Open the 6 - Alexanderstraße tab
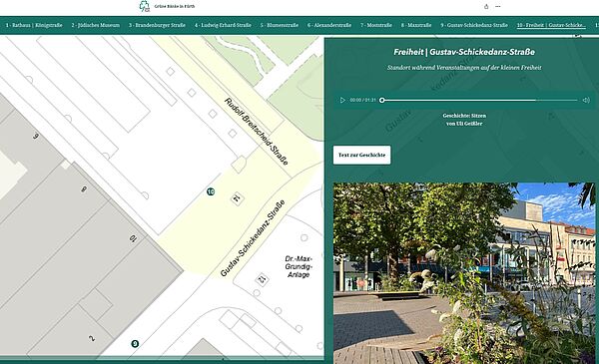599x364 pixels. (329, 25)
